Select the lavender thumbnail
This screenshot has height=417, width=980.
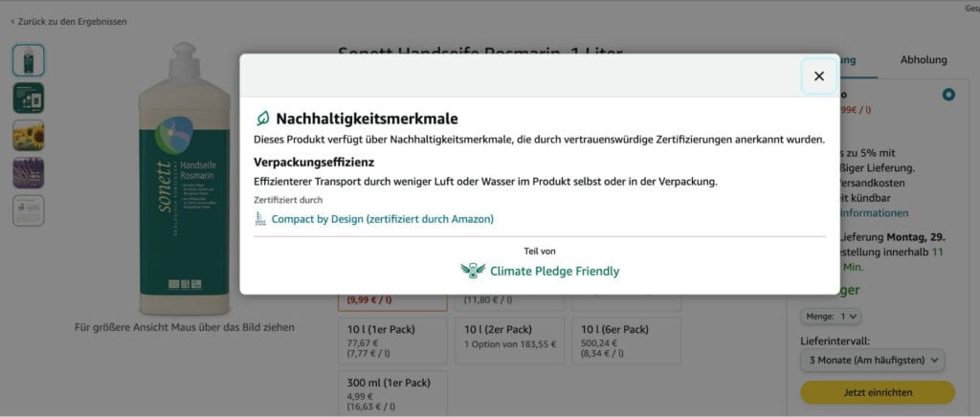click(29, 173)
